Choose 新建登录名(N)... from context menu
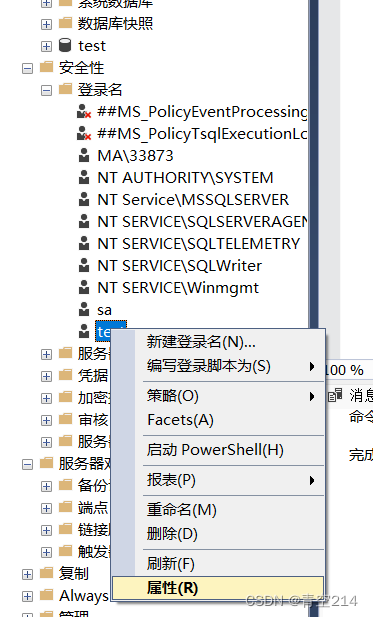The image size is (373, 617). pos(218,342)
